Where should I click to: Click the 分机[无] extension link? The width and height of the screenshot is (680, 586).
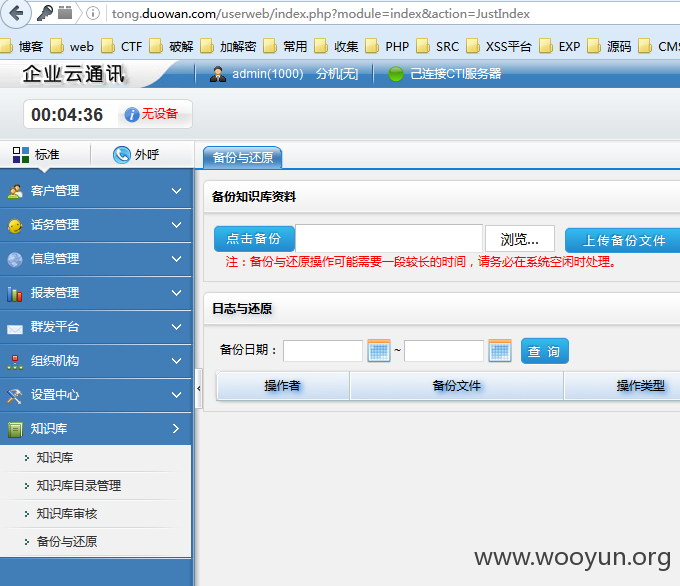[x=337, y=74]
